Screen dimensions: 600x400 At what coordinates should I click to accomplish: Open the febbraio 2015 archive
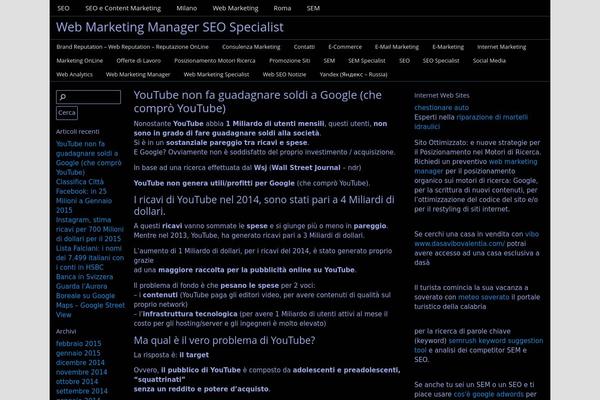[78, 344]
